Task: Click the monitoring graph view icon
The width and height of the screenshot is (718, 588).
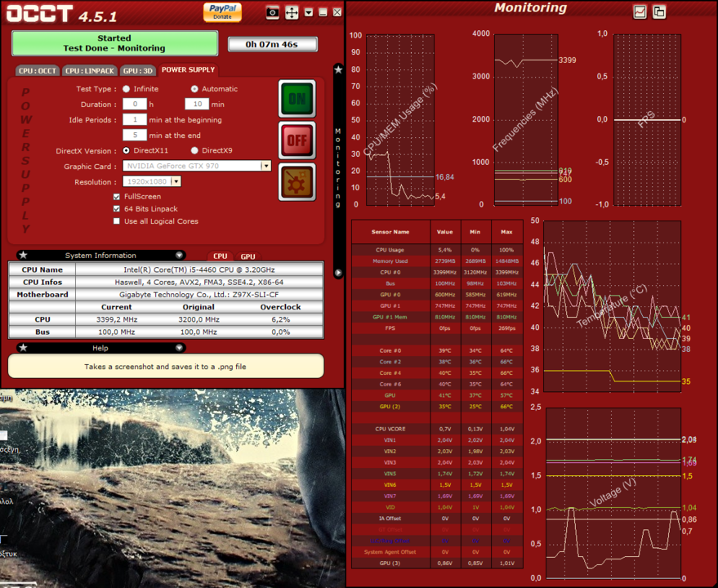Action: coord(640,12)
